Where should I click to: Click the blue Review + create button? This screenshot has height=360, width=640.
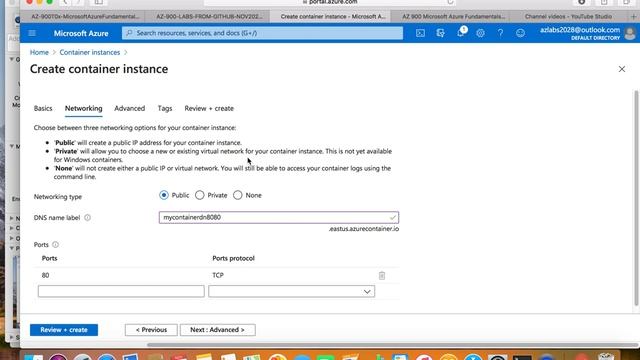point(64,330)
